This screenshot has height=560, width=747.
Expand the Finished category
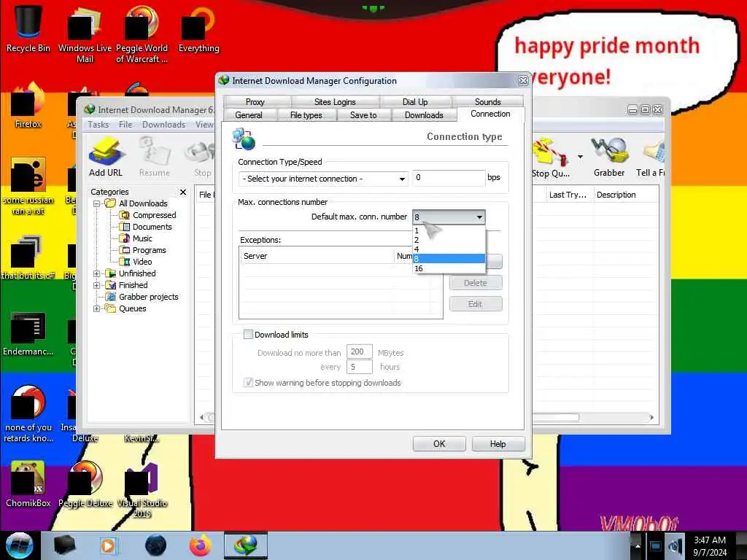coord(97,285)
